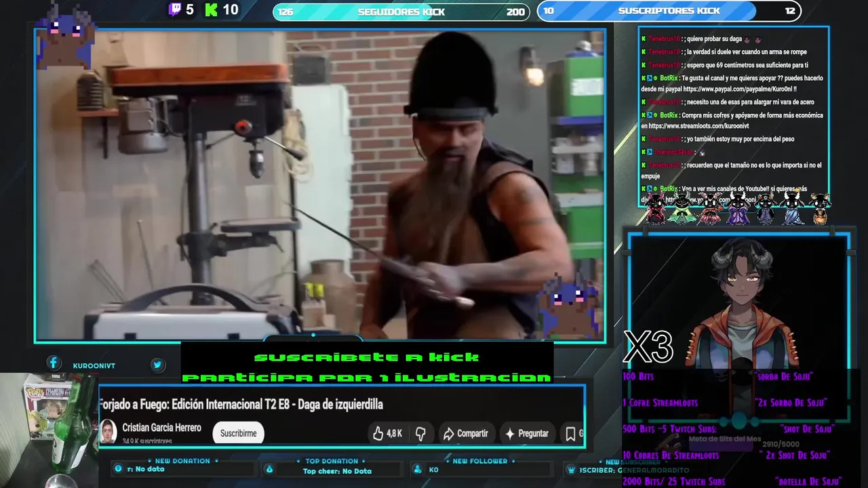The height and width of the screenshot is (488, 868).
Task: Click the main Forjado a Fuego video
Action: pos(320,184)
